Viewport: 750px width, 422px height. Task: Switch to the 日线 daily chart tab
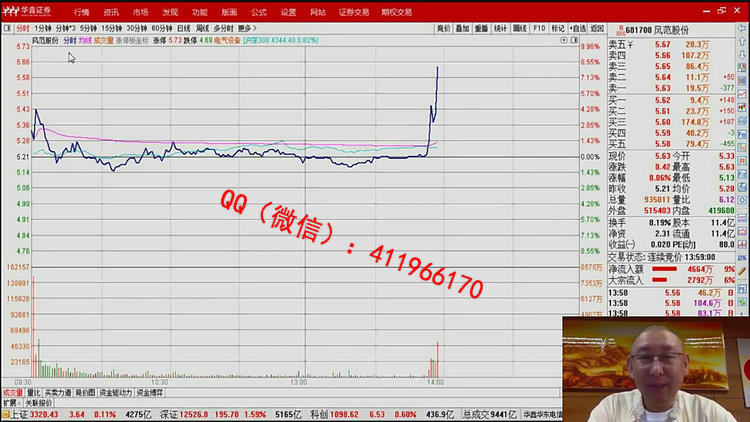point(184,29)
